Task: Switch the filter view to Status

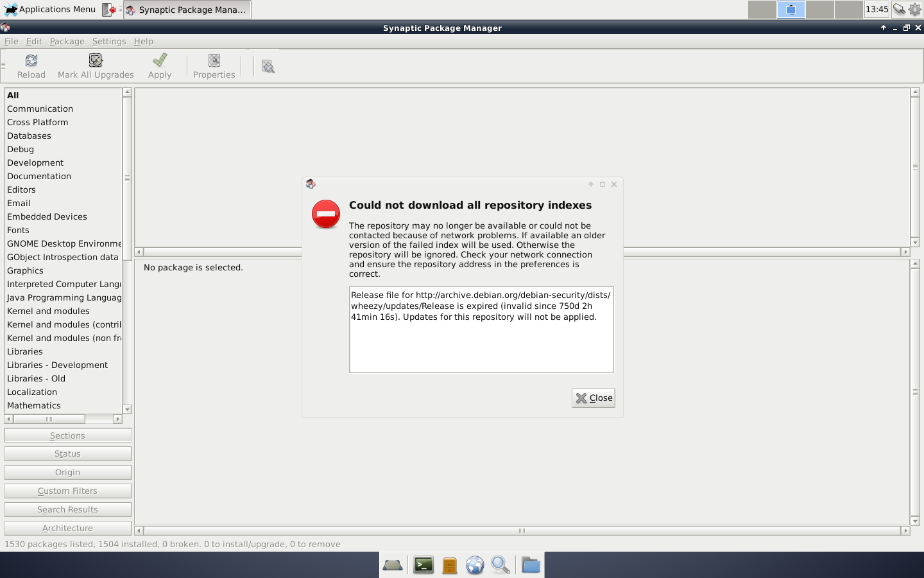Action: pyautogui.click(x=68, y=454)
